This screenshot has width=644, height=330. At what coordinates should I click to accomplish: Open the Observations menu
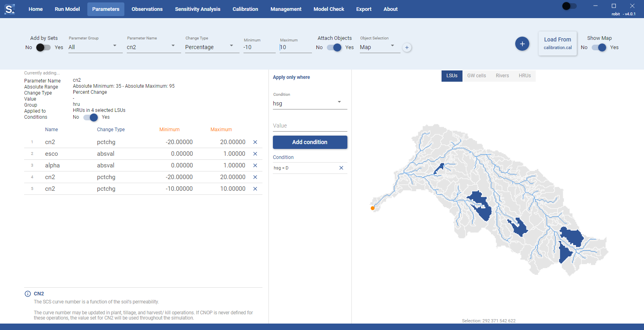147,9
